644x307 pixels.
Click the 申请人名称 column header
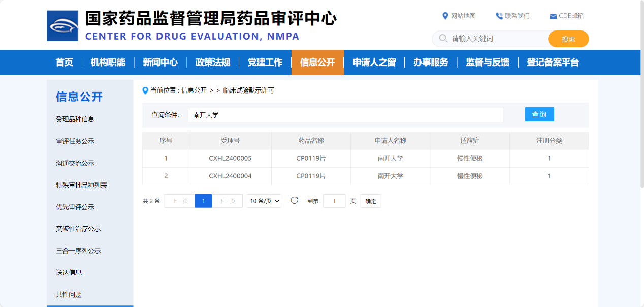pyautogui.click(x=391, y=141)
